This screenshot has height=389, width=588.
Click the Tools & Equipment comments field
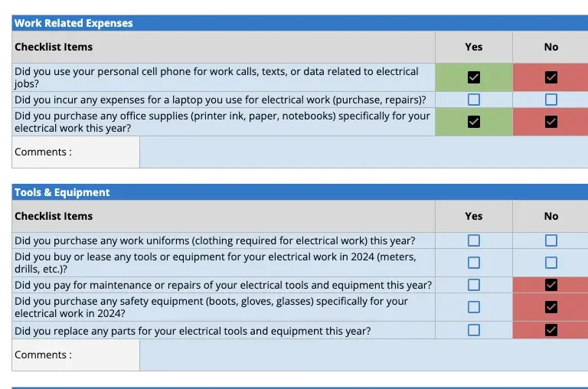click(x=364, y=355)
